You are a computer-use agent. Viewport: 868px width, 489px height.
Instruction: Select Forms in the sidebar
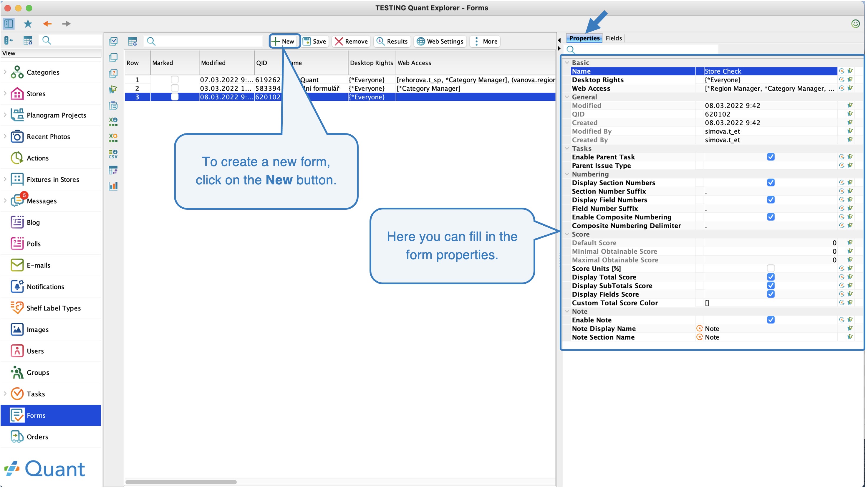pos(51,416)
